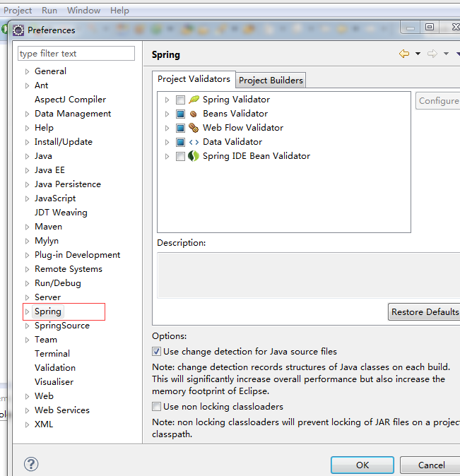This screenshot has height=476, width=460.
Task: Click the Configure button
Action: (438, 101)
